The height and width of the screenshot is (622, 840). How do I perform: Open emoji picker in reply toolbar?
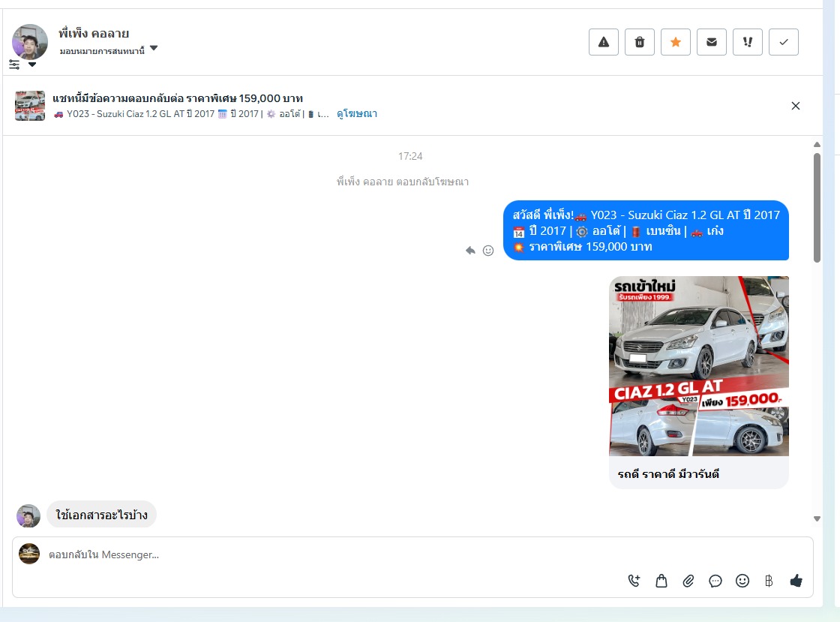[742, 581]
